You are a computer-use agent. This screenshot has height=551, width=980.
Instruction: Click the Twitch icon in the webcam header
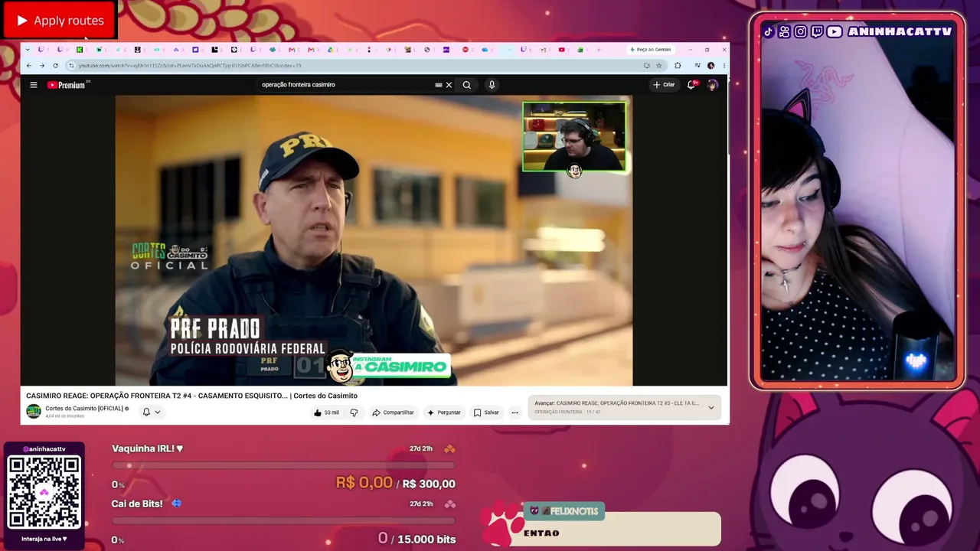pyautogui.click(x=817, y=31)
